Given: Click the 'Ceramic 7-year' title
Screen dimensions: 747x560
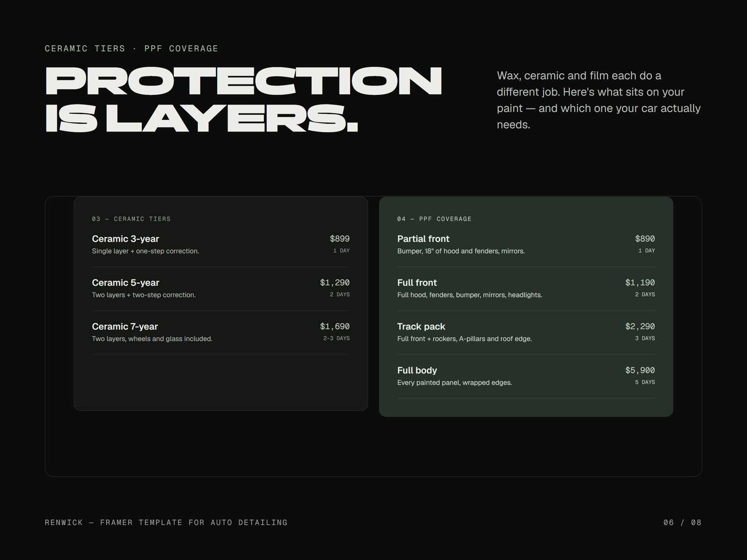Looking at the screenshot, I should tap(125, 327).
